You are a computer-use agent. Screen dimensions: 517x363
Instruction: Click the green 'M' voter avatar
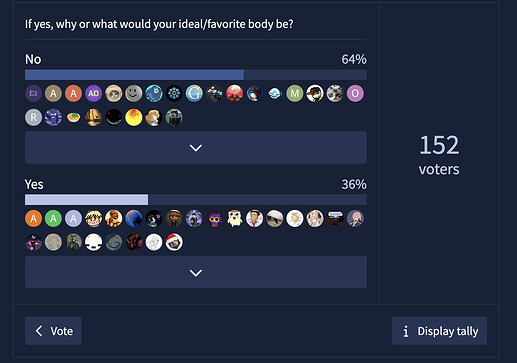295,93
